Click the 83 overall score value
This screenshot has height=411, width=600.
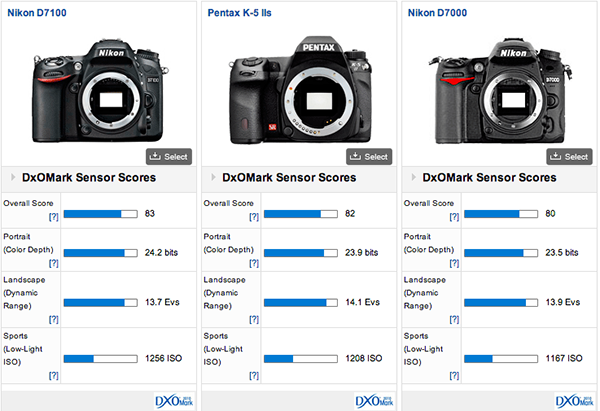pos(150,214)
